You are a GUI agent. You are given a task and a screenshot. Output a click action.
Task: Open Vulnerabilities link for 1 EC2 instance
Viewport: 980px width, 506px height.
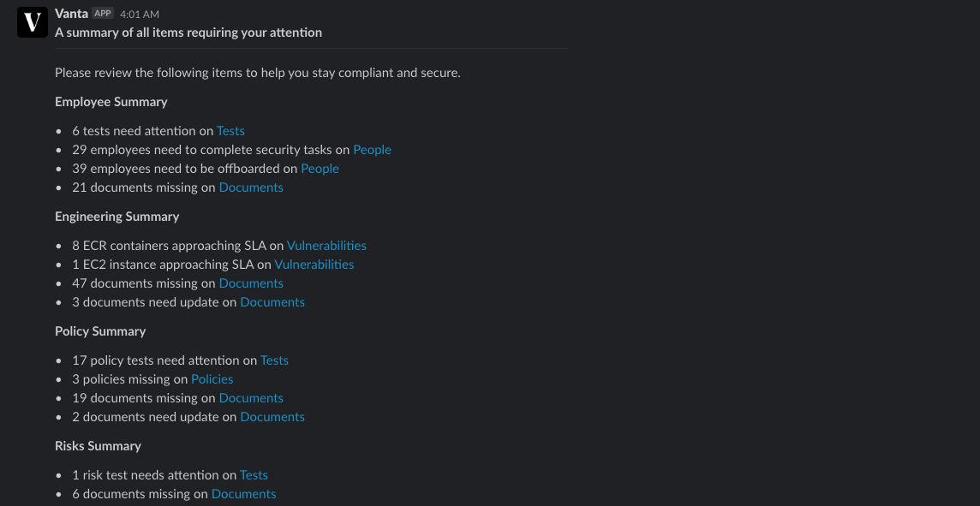[314, 265]
